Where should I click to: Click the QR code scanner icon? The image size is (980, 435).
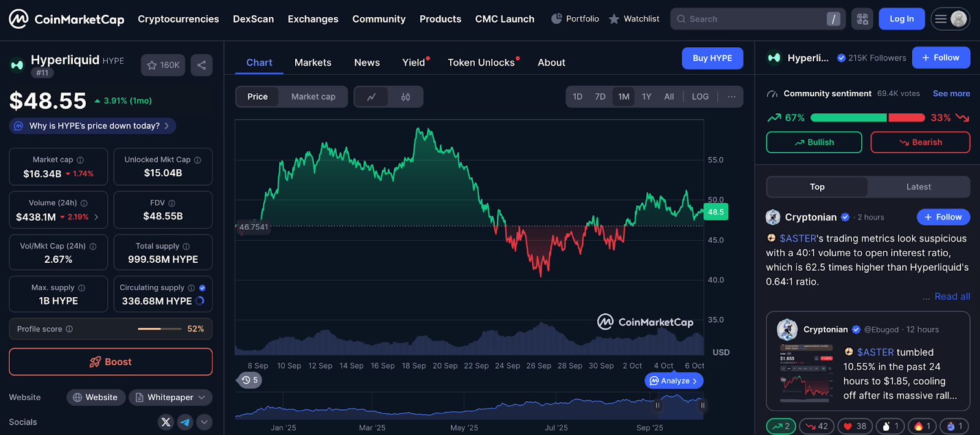tap(862, 19)
